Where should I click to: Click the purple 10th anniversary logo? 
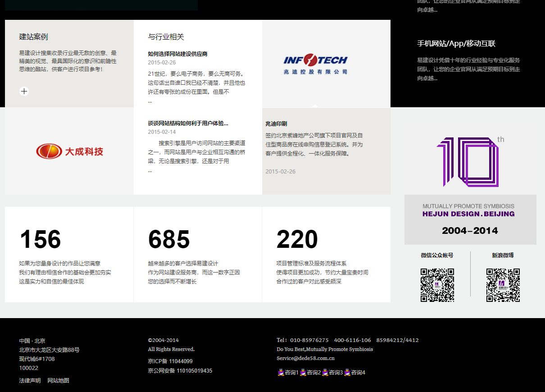tap(469, 161)
